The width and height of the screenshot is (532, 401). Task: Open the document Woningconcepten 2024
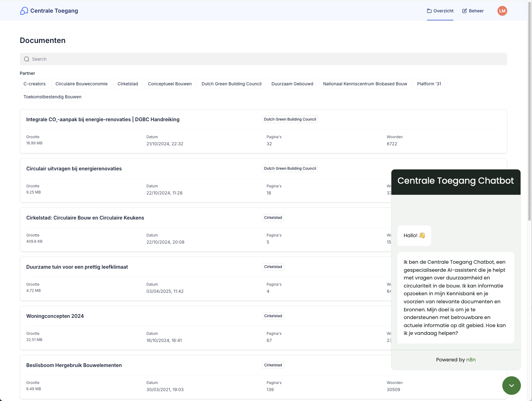tap(55, 316)
